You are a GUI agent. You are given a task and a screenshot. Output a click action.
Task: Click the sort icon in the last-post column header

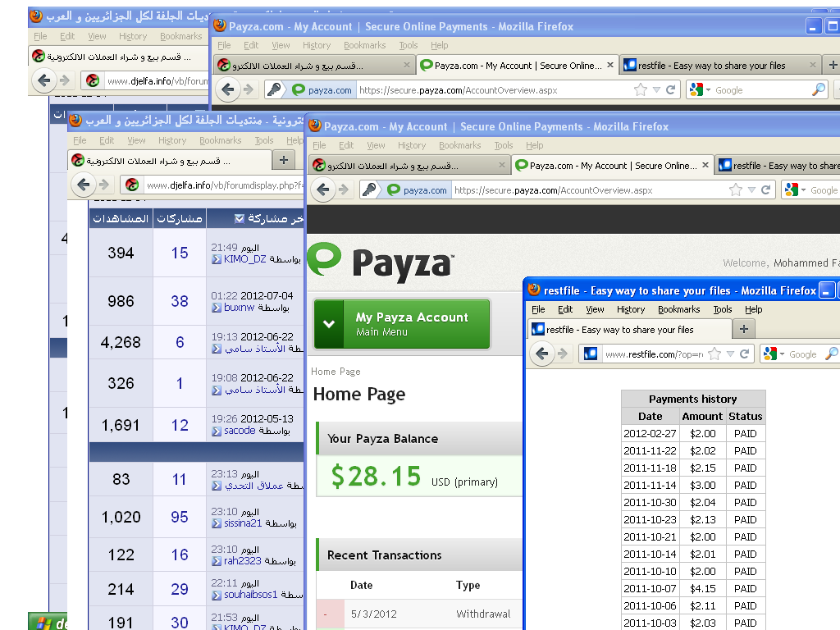(240, 218)
